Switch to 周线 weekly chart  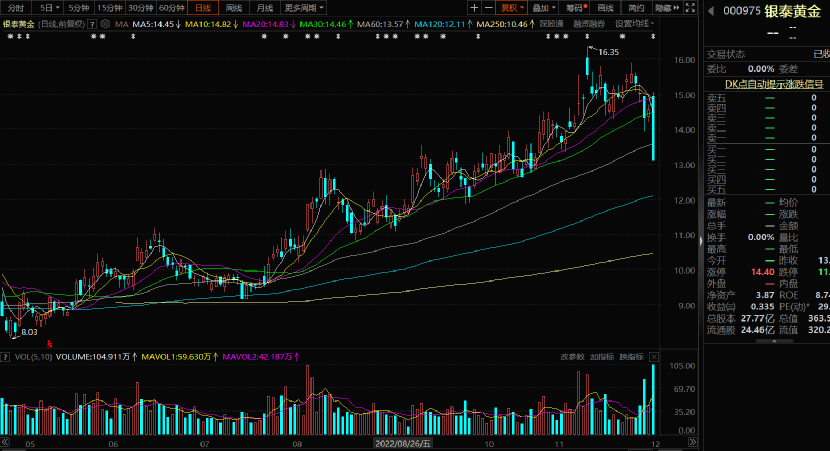point(234,8)
